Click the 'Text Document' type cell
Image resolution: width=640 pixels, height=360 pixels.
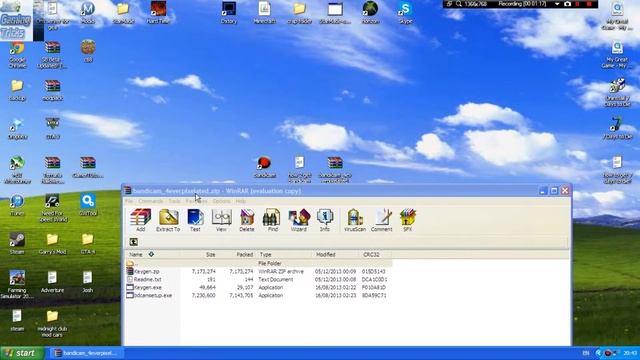coord(276,280)
